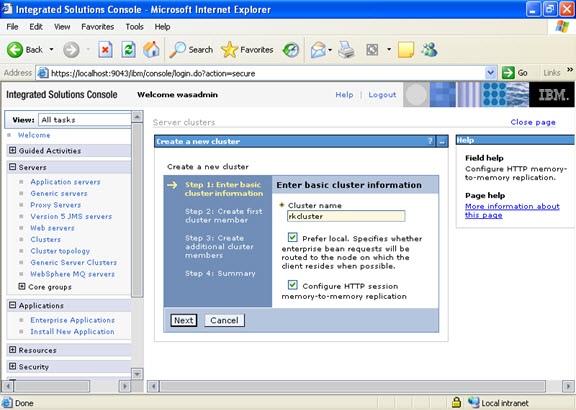The width and height of the screenshot is (576, 410).
Task: Open Cluster topology link
Action: (60, 251)
